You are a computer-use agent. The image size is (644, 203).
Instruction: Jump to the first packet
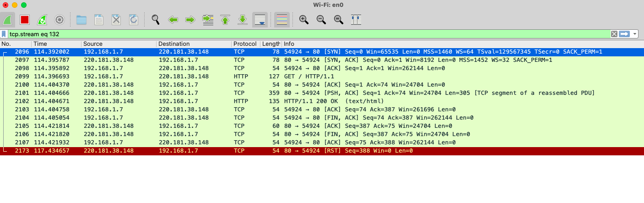tap(225, 20)
